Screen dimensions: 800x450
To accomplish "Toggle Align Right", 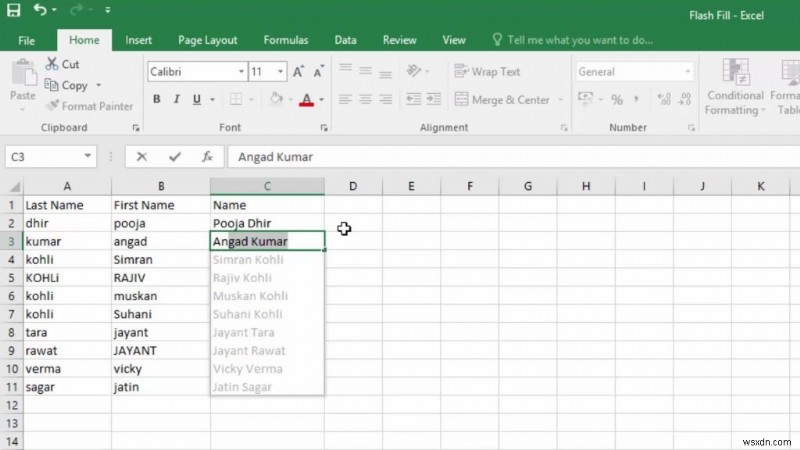I will point(386,99).
